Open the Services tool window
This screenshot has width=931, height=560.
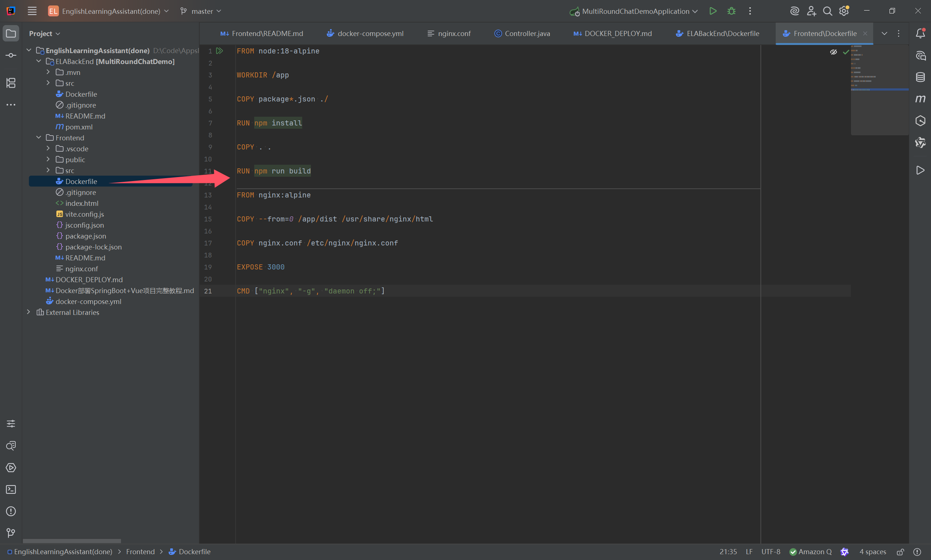point(11,468)
